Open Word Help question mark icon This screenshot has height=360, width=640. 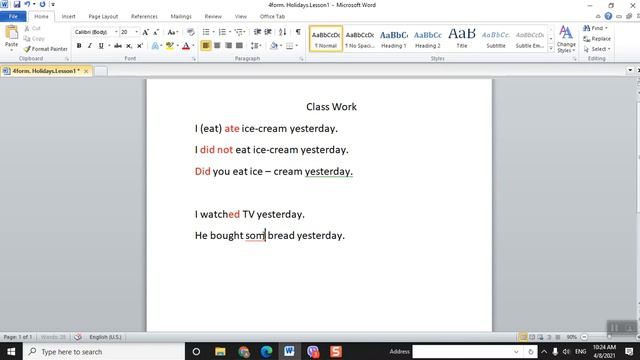[608, 16]
